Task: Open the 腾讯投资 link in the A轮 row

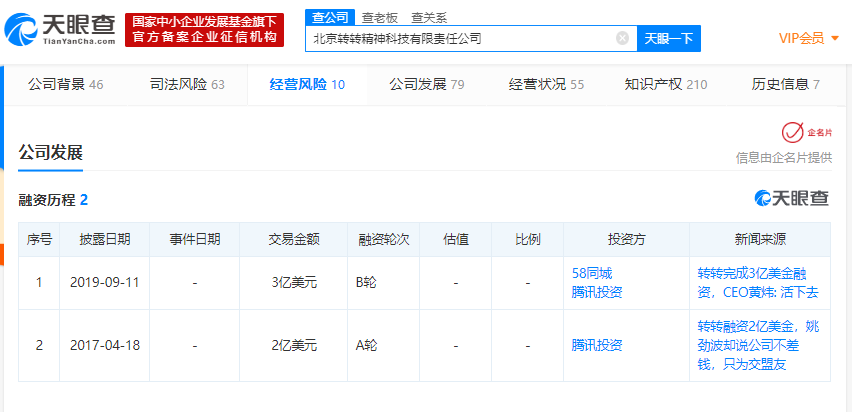Action: [597, 345]
